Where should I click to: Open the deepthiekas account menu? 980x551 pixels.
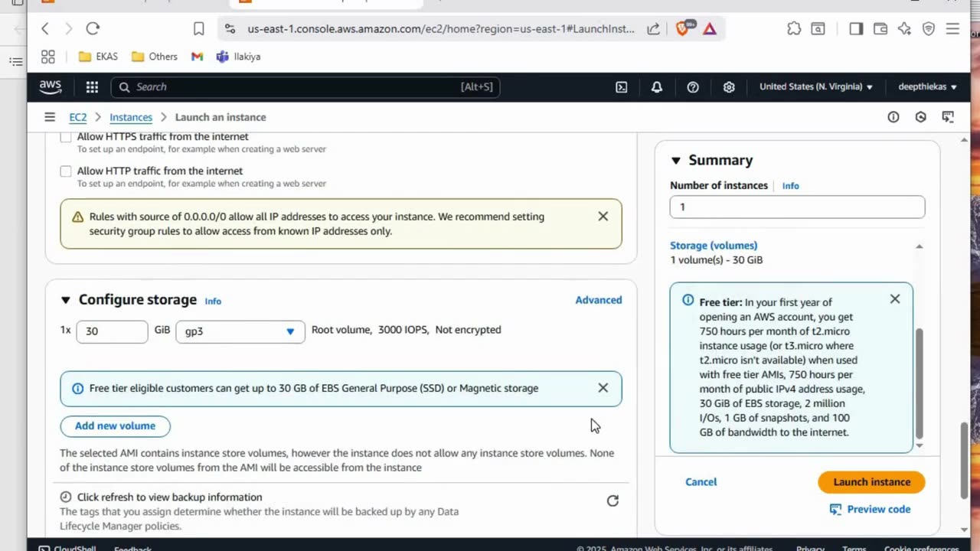[x=927, y=87]
